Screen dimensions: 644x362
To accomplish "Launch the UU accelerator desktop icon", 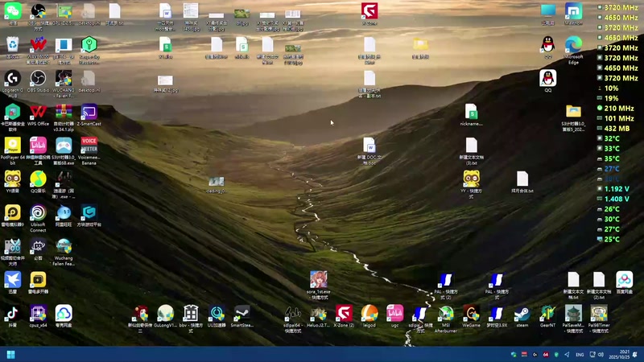I will tap(217, 313).
